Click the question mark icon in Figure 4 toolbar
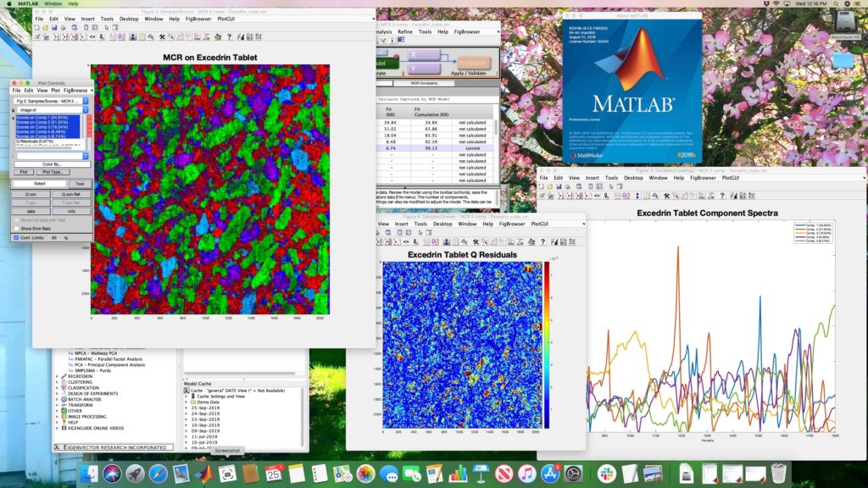868x488 pixels. click(x=542, y=241)
